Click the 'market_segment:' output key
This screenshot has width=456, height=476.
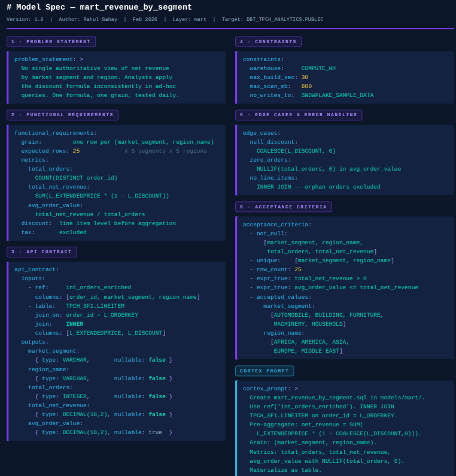coord(54,351)
